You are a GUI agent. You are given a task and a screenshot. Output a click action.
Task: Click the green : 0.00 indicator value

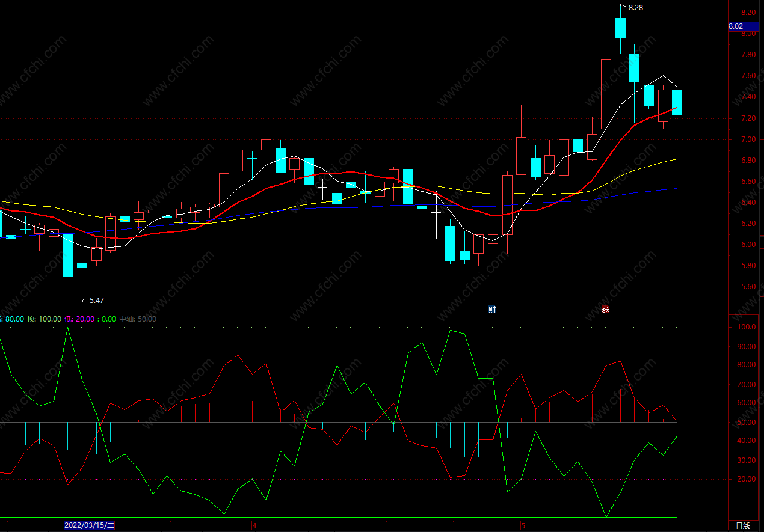pyautogui.click(x=106, y=319)
